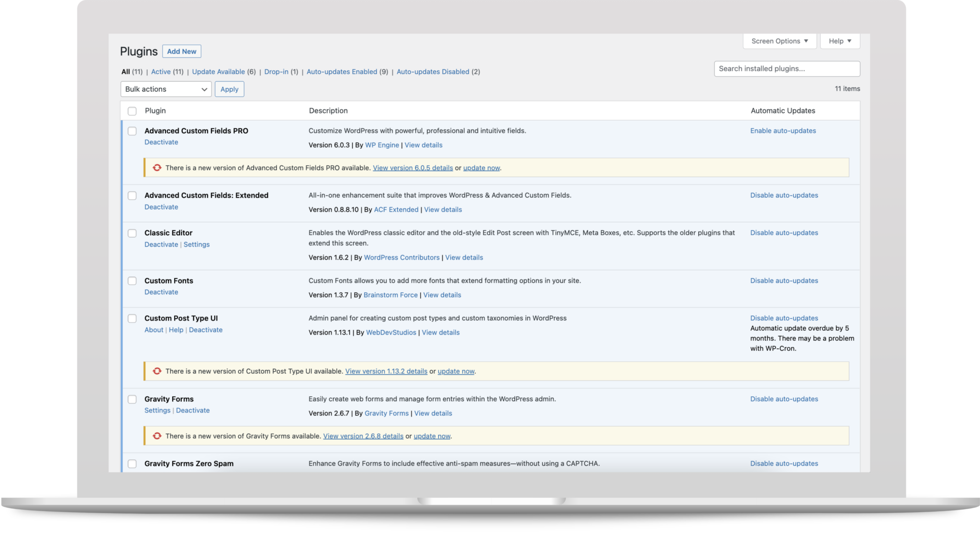
Task: View details of Advanced Custom Fields: Extended
Action: pos(443,210)
